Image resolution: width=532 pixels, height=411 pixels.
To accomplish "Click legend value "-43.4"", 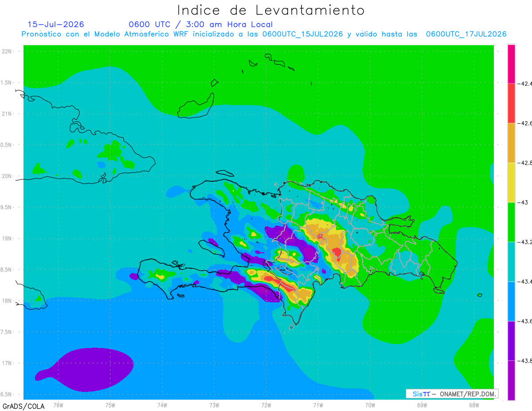I will coord(524,282).
